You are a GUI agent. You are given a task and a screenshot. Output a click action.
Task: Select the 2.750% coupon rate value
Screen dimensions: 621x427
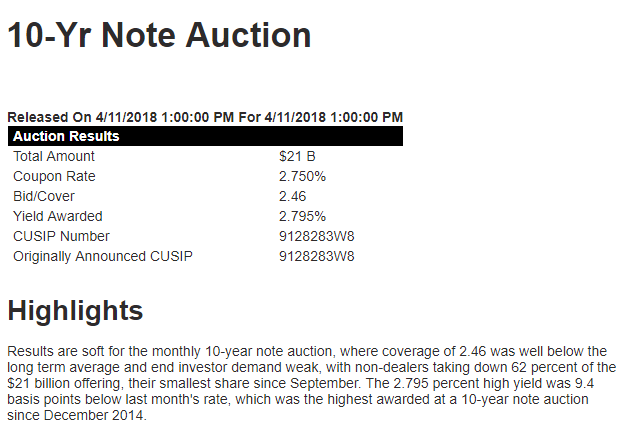[x=302, y=176]
